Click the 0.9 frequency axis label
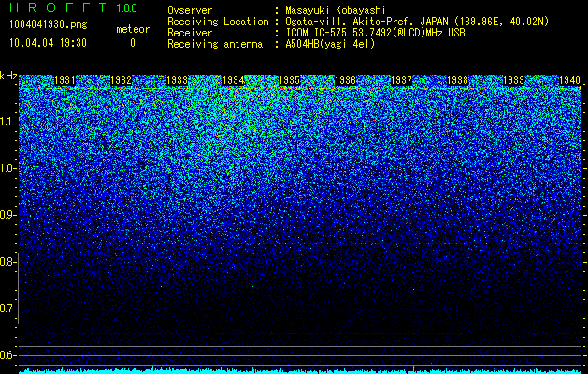Image resolution: width=588 pixels, height=374 pixels. (x=7, y=215)
